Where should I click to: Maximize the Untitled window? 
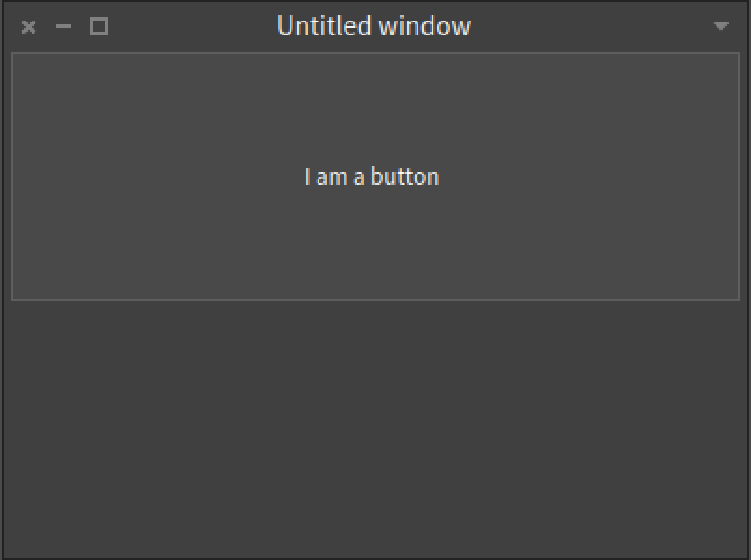point(99,27)
